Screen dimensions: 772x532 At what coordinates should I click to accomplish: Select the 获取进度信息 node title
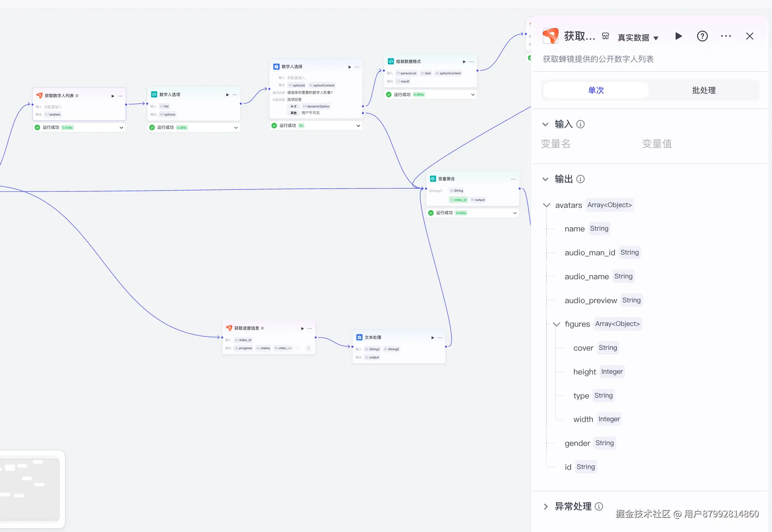(x=247, y=328)
